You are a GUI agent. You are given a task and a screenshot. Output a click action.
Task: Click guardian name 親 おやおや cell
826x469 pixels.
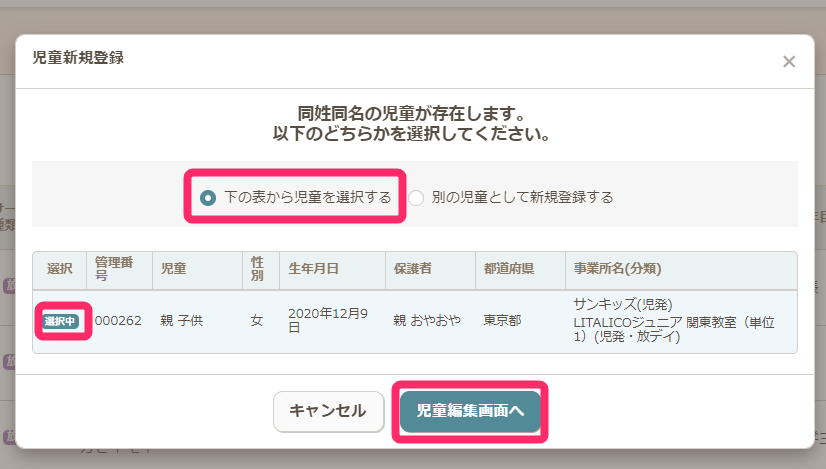click(x=427, y=321)
